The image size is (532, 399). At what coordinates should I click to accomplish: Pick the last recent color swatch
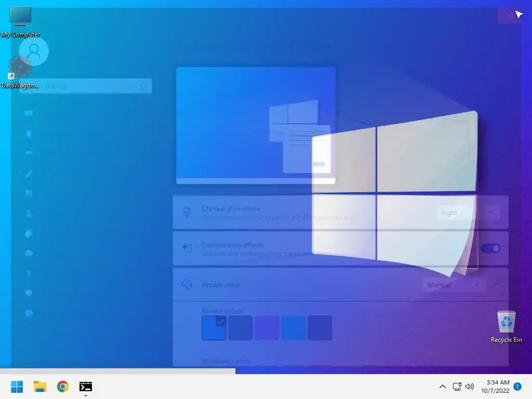tap(320, 328)
